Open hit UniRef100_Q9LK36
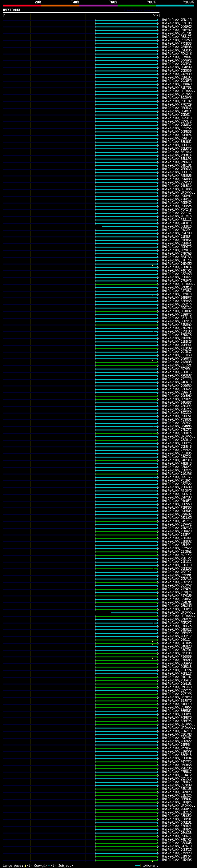Image resolution: width=197 pixels, height=868 pixels. pos(177,50)
